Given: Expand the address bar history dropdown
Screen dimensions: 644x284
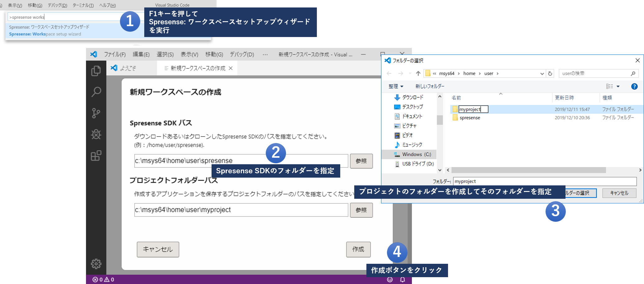Looking at the screenshot, I should [542, 73].
